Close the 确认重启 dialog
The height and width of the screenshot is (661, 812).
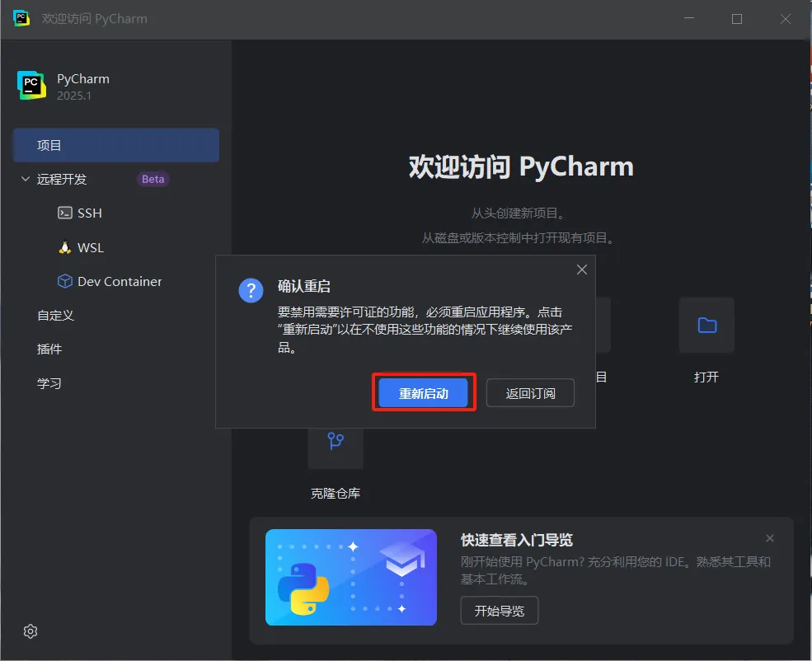(x=582, y=270)
